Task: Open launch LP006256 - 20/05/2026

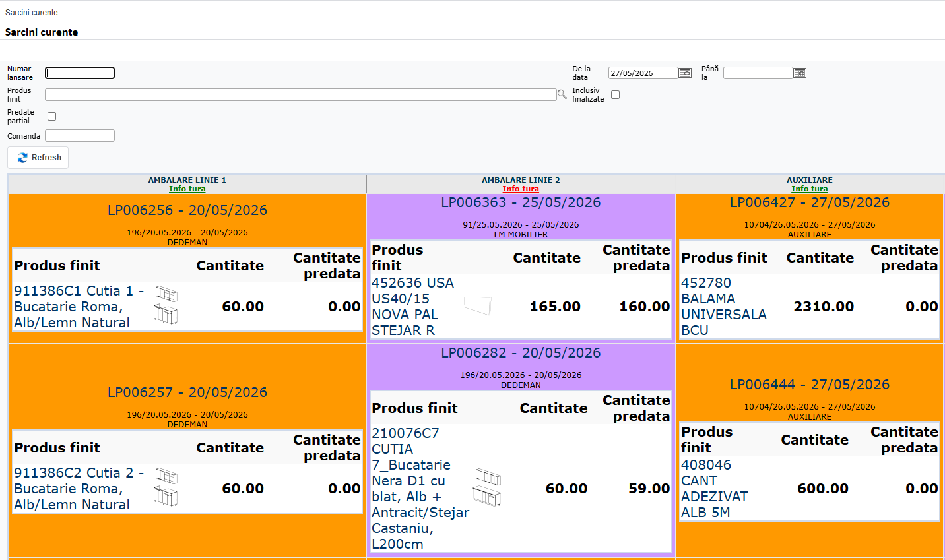Action: click(187, 210)
